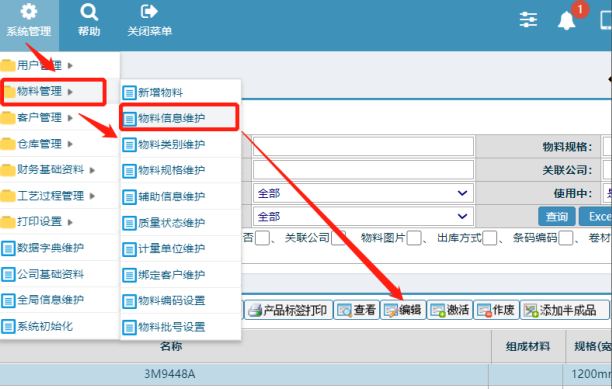Click the 编辑 edit pencil icon
Viewport: 612px width, 389px height.
point(391,311)
